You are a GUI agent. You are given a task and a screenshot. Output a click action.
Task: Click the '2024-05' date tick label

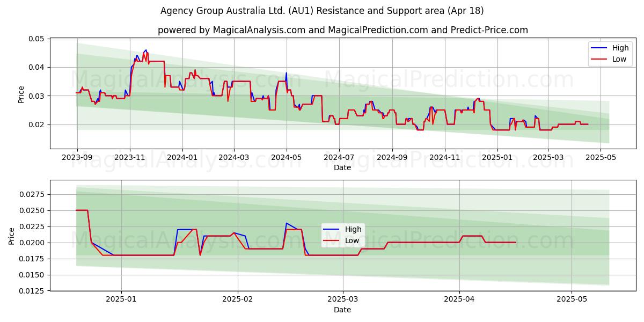click(287, 157)
